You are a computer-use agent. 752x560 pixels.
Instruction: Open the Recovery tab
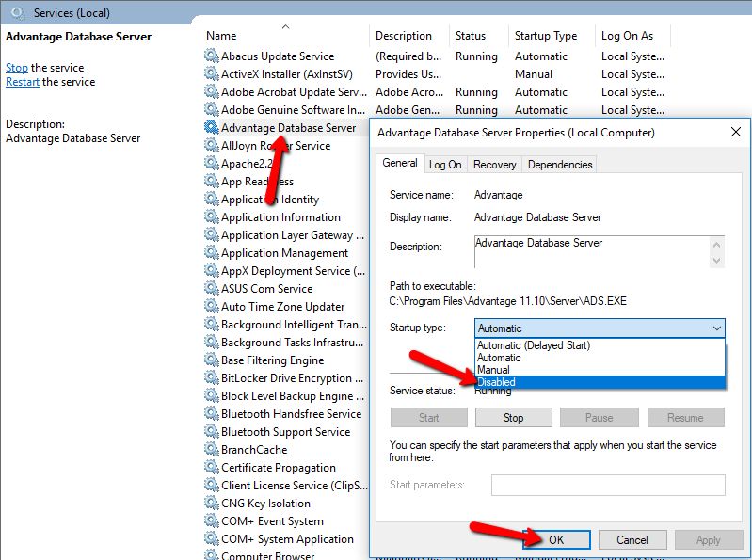coord(494,165)
